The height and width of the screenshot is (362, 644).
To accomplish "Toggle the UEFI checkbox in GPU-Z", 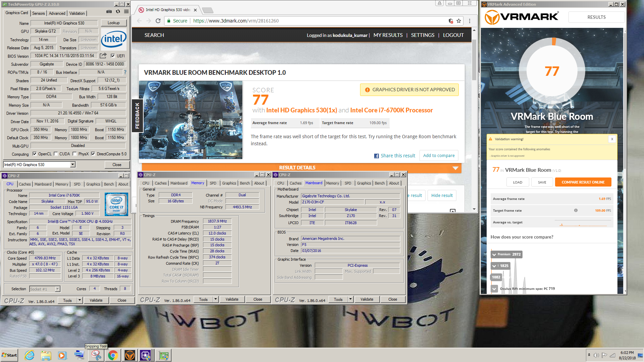I will tap(113, 56).
